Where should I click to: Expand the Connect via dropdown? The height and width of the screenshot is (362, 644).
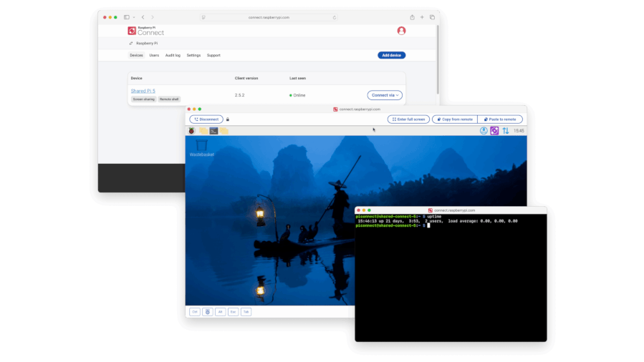click(385, 95)
